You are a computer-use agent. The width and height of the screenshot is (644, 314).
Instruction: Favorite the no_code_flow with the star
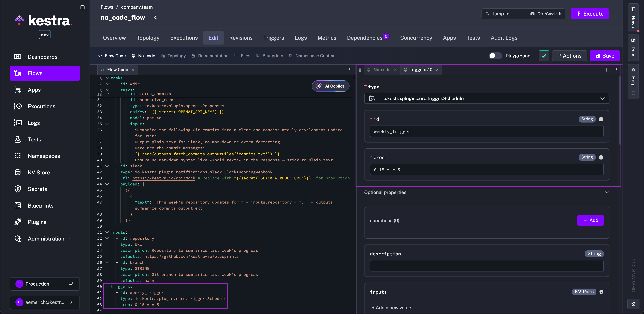tap(156, 17)
